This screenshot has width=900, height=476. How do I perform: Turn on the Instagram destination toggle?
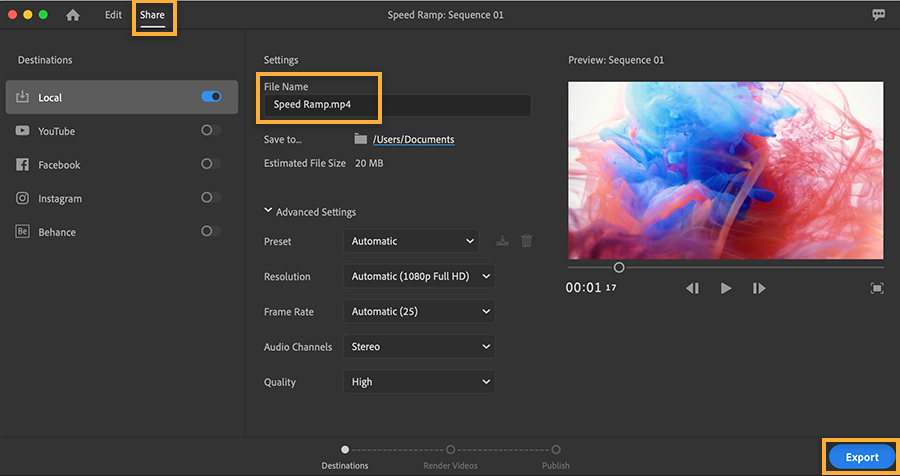tap(210, 198)
